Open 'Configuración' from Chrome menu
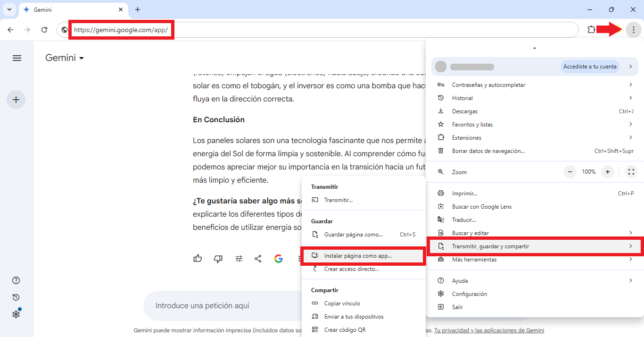644x337 pixels. point(535,294)
